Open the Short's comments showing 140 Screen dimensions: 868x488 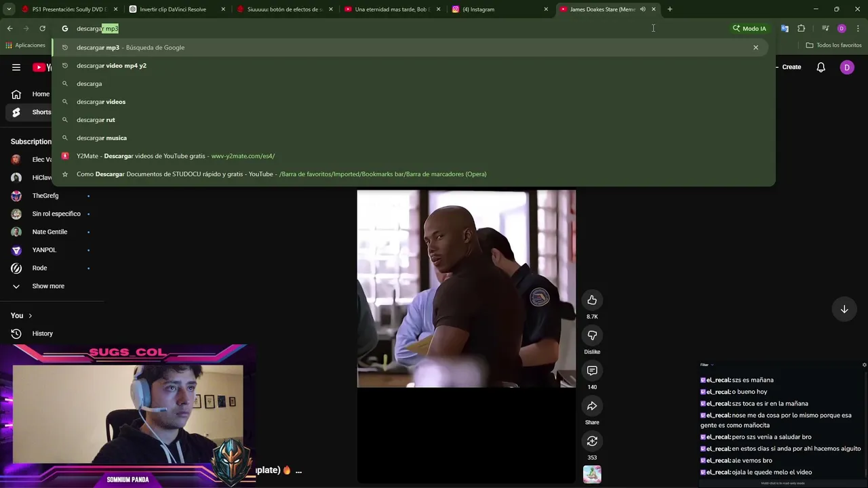[592, 371]
